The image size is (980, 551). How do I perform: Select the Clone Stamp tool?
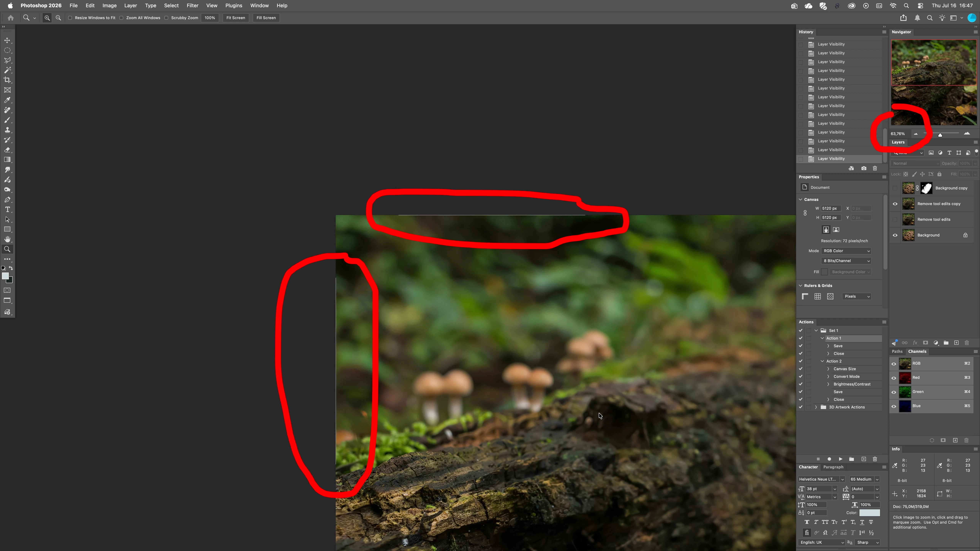coord(7,130)
